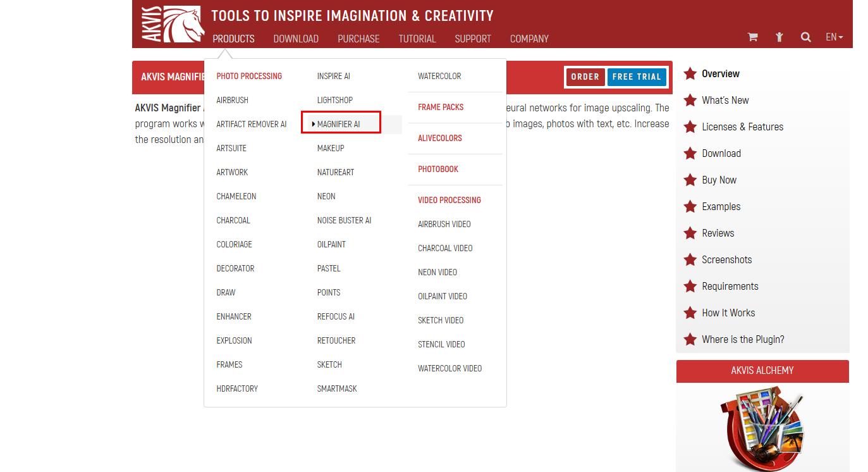This screenshot has width=868, height=472.
Task: Click the Alchemy paint box image
Action: (762, 429)
